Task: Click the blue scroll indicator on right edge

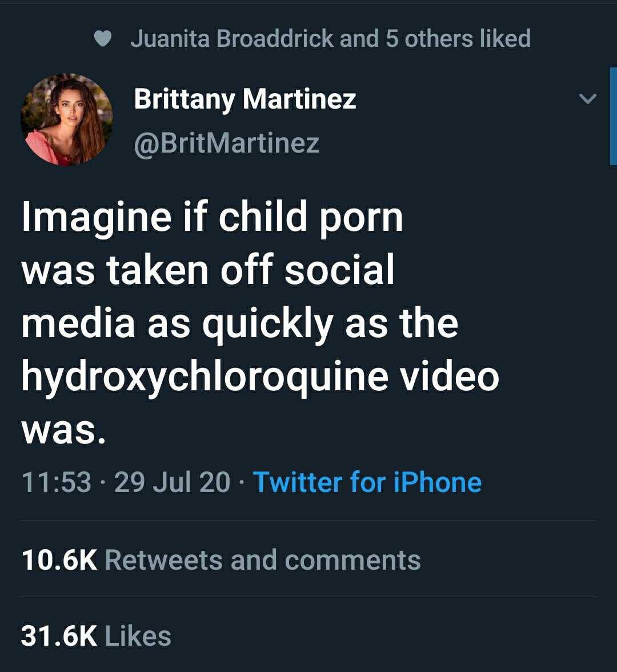Action: click(613, 116)
